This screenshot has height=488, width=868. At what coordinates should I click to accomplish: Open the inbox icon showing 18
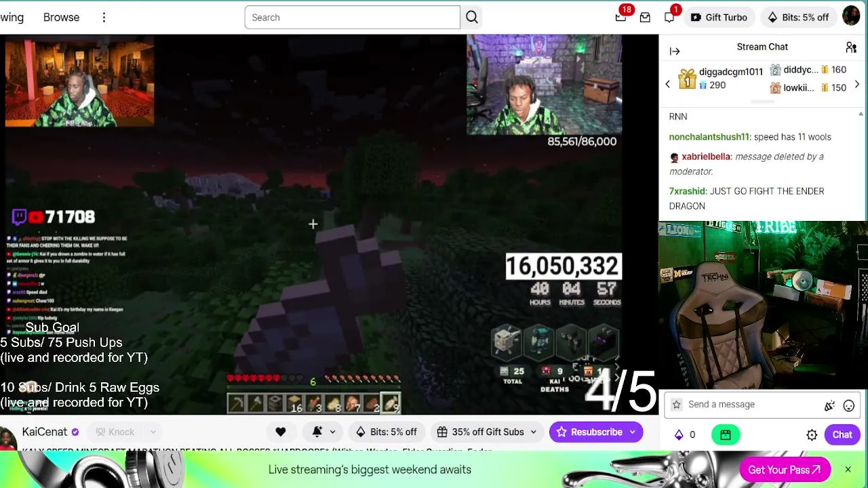(621, 17)
